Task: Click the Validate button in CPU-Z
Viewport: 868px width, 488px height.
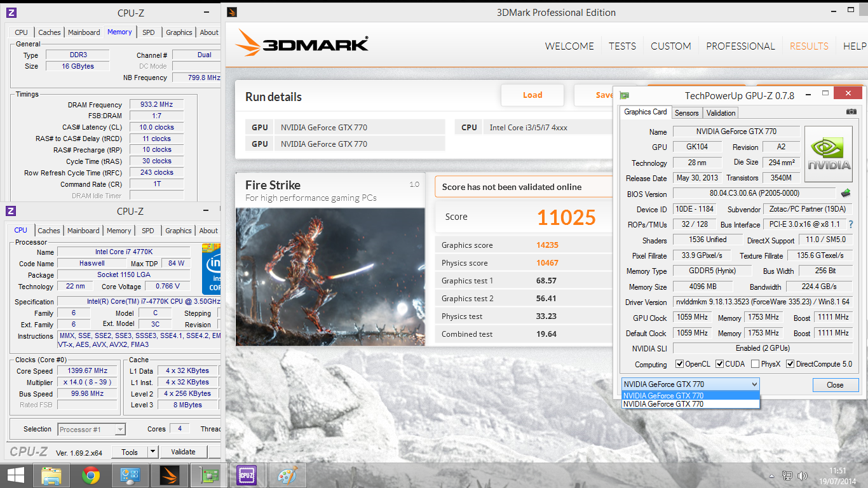Action: click(x=183, y=452)
